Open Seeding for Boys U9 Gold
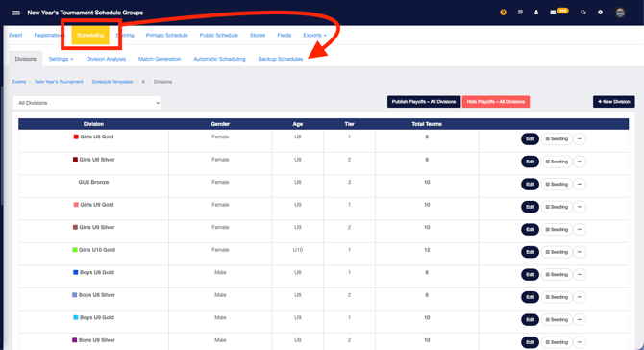The image size is (644, 350). [x=557, y=319]
